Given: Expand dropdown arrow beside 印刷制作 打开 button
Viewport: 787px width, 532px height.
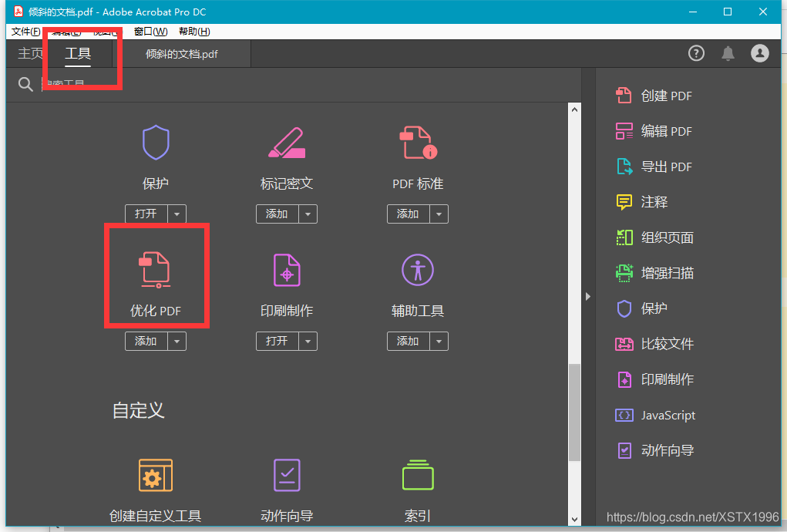Looking at the screenshot, I should (308, 342).
